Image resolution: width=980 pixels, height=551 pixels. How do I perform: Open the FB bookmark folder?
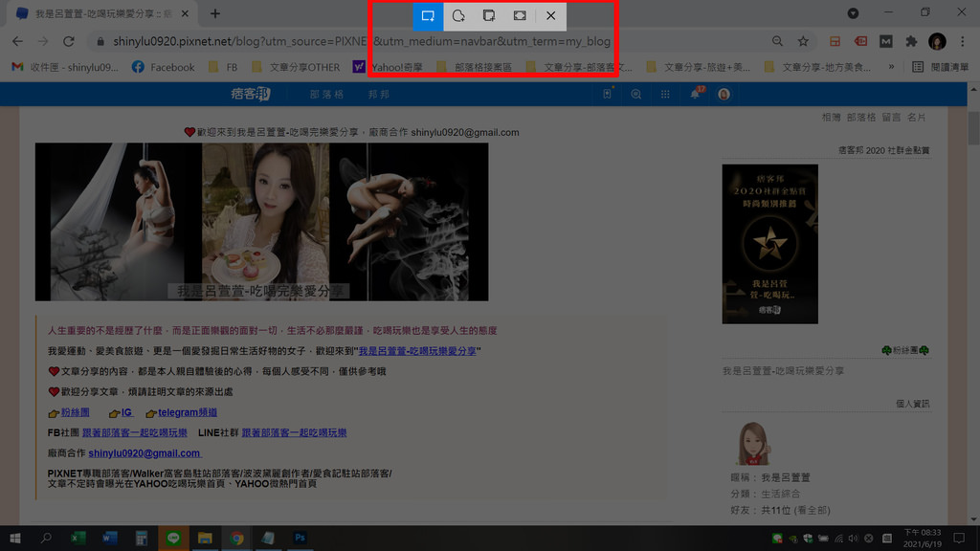coord(223,67)
